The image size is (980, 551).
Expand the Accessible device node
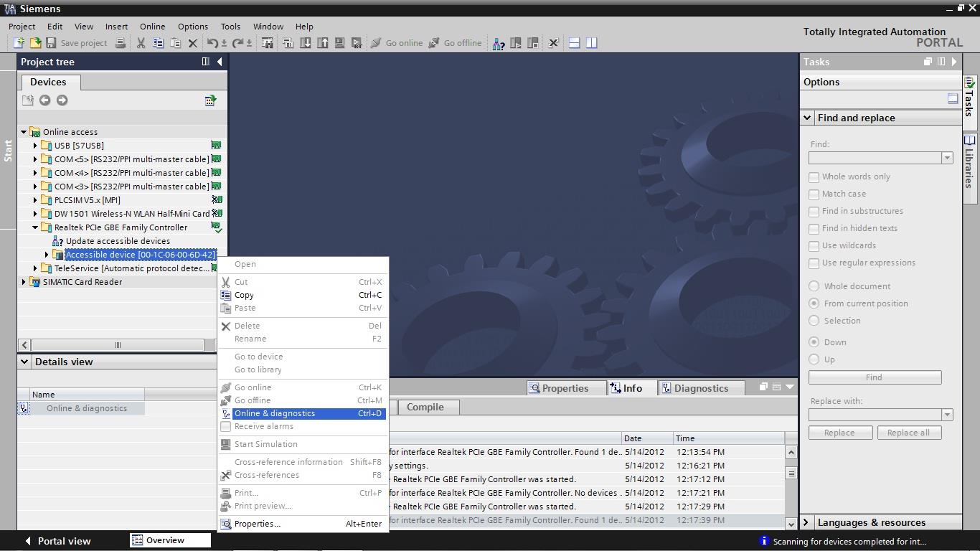pos(47,255)
